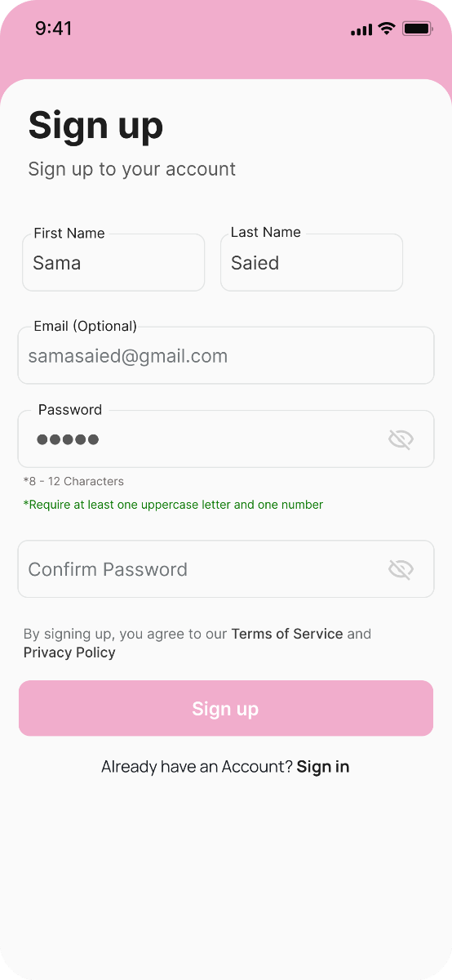Tap the "*8 - 12 Characters" hint text
This screenshot has width=452, height=980.
coord(74,481)
